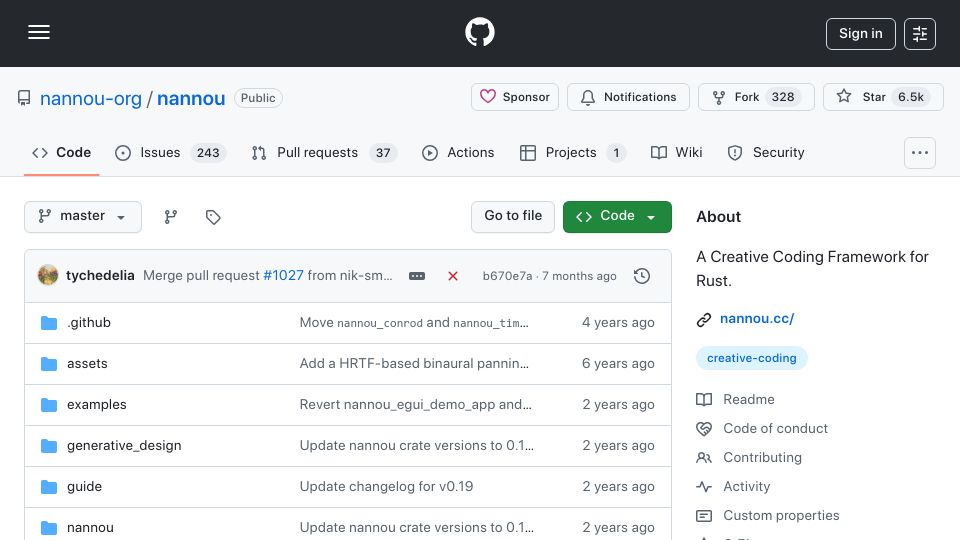Open the Projects tab
Viewport: 960px width, 540px height.
tap(572, 152)
